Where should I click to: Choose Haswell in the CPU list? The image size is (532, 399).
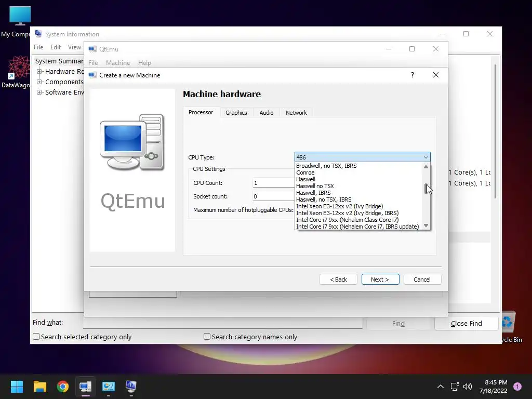point(358,179)
